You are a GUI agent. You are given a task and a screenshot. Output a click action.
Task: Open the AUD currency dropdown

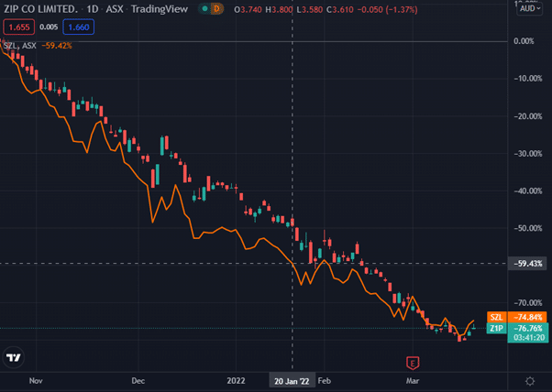(529, 9)
